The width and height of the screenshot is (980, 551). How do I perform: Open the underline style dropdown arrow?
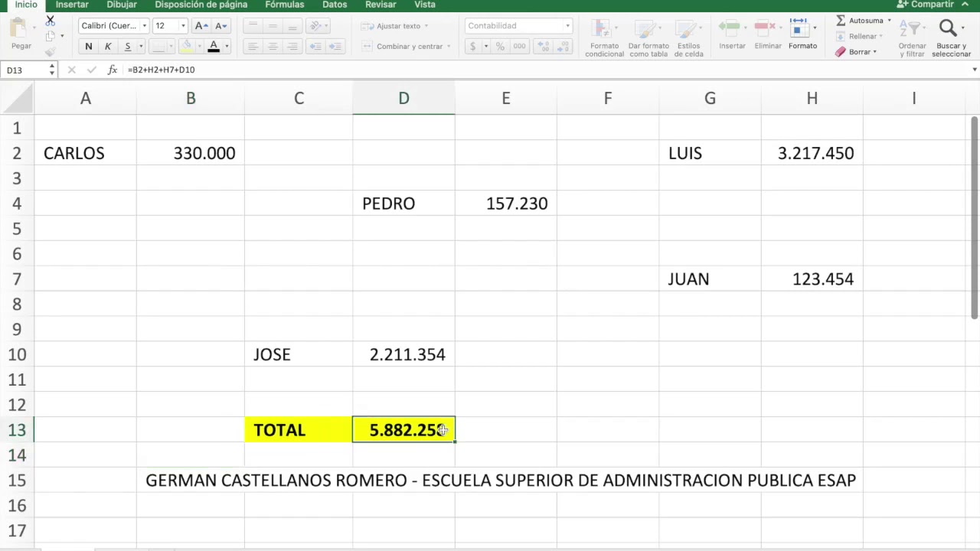141,47
